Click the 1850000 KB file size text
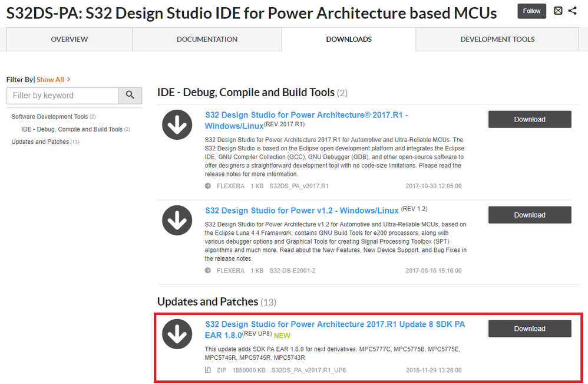Screen dimensions: 588x384 tap(249, 370)
